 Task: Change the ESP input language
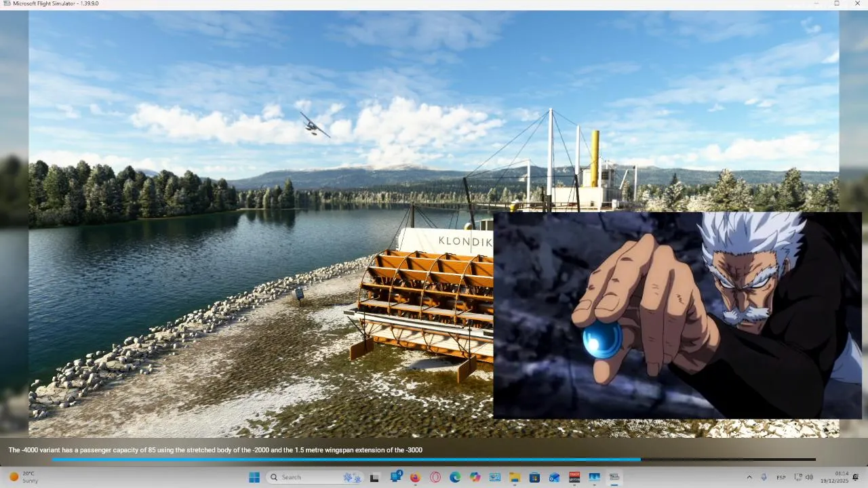coord(781,477)
